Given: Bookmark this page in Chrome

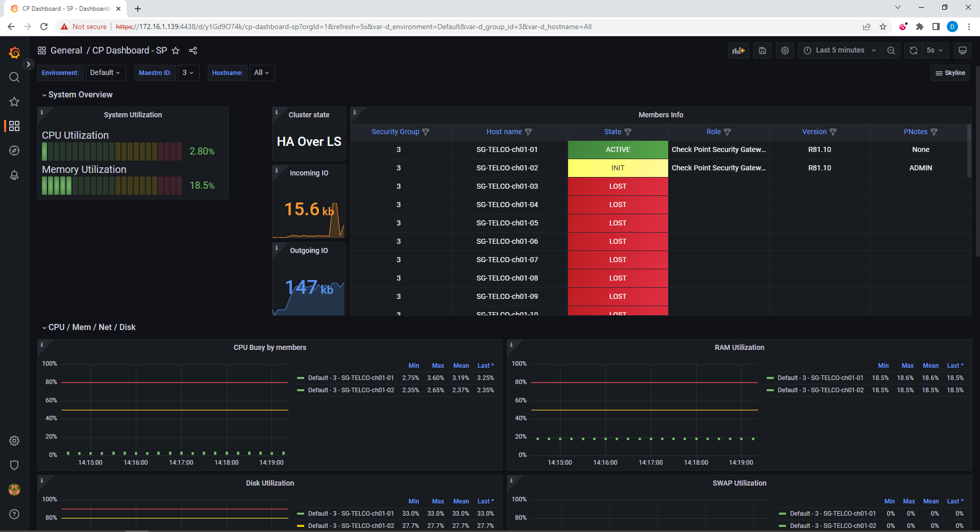Looking at the screenshot, I should [x=883, y=27].
